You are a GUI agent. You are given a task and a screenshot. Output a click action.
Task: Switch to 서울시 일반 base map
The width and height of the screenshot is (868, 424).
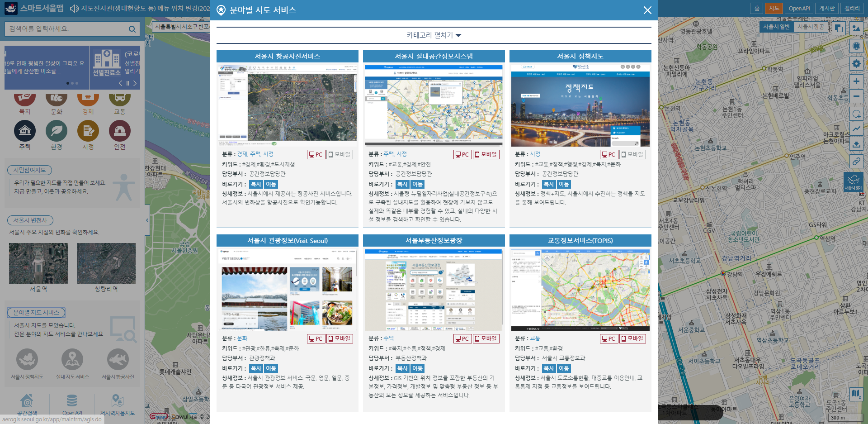coord(777,27)
